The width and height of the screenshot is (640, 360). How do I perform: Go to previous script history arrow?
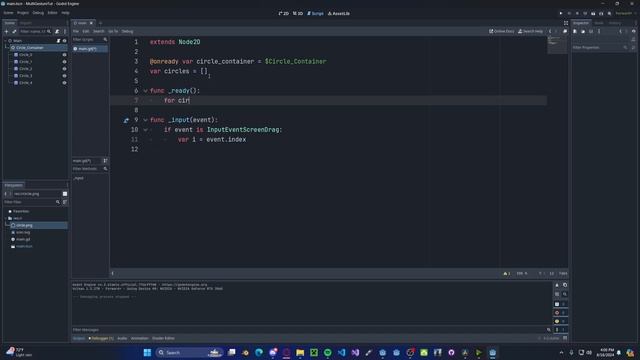(x=550, y=31)
